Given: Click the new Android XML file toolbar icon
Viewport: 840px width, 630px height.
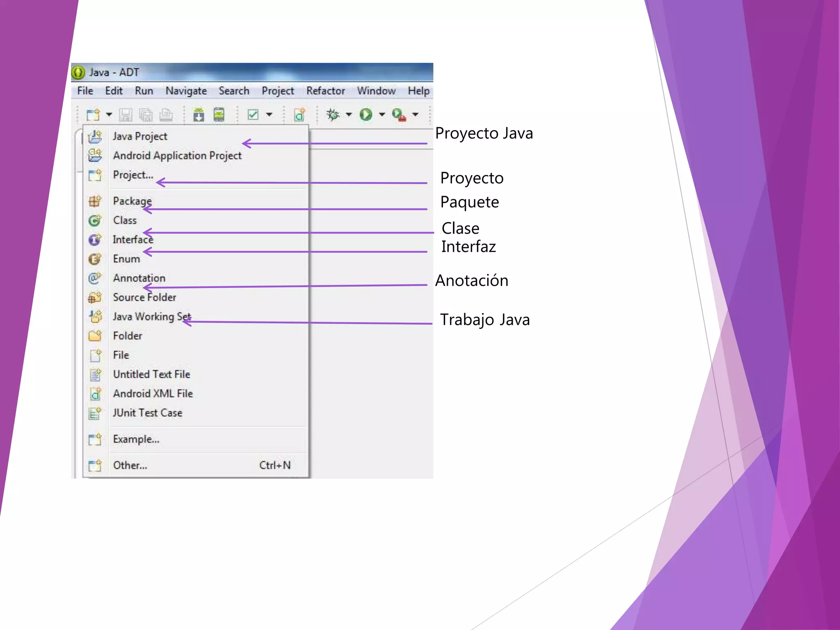Looking at the screenshot, I should [300, 114].
